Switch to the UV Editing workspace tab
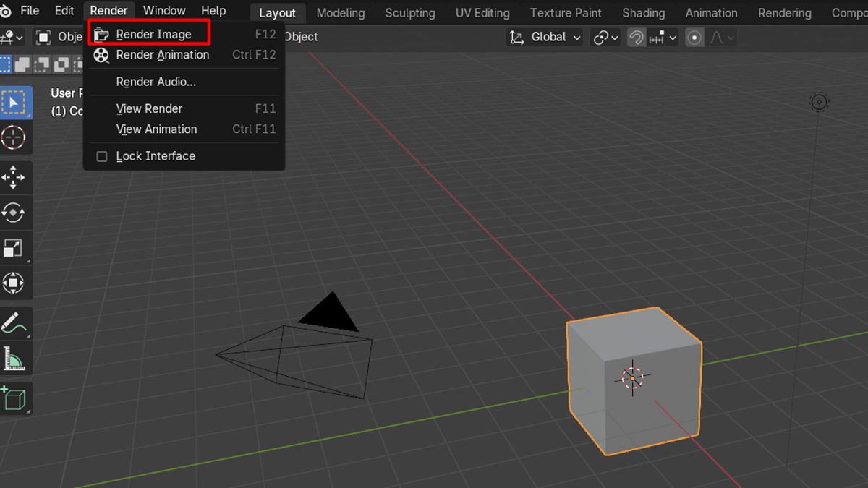 482,13
